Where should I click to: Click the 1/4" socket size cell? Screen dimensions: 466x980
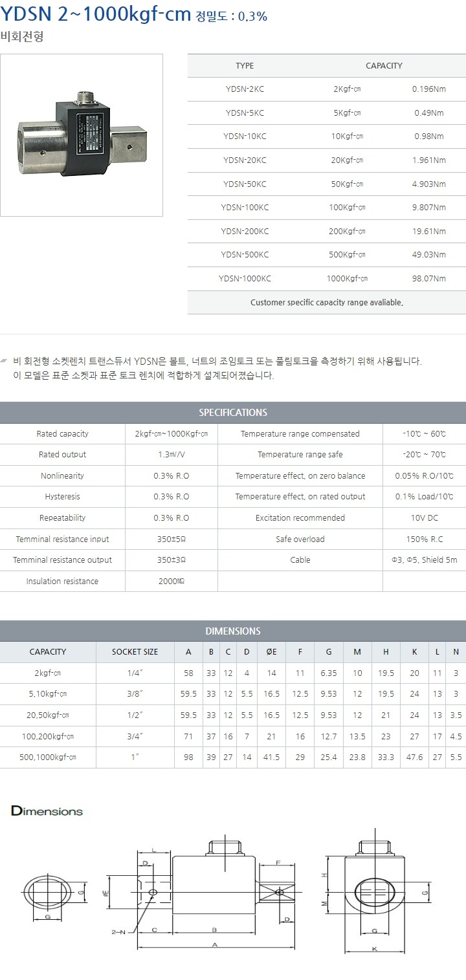(135, 673)
